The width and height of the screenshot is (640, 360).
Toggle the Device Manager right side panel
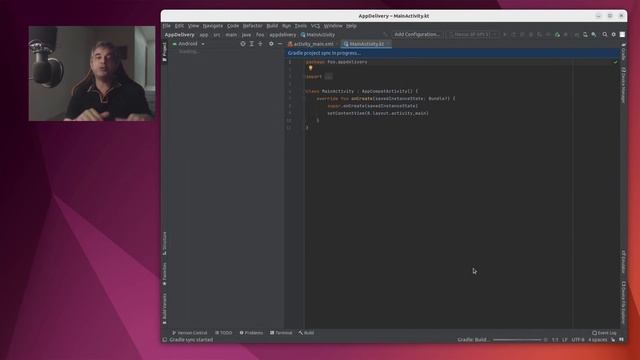pyautogui.click(x=624, y=85)
